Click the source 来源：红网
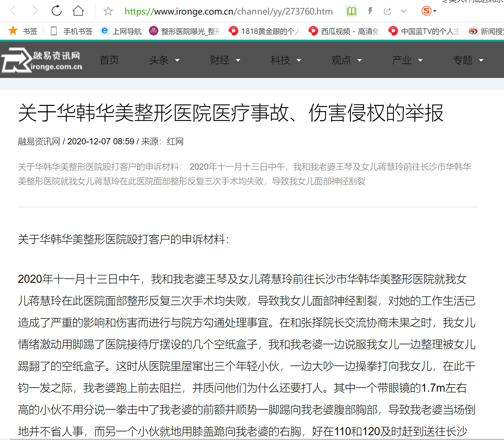The image size is (504, 440). click(x=162, y=141)
